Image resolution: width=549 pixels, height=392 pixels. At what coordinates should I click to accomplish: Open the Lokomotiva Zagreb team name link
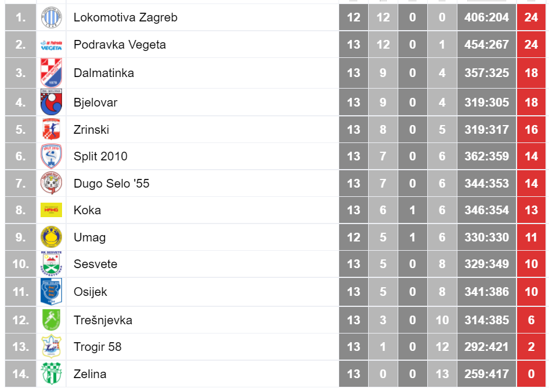(x=125, y=17)
